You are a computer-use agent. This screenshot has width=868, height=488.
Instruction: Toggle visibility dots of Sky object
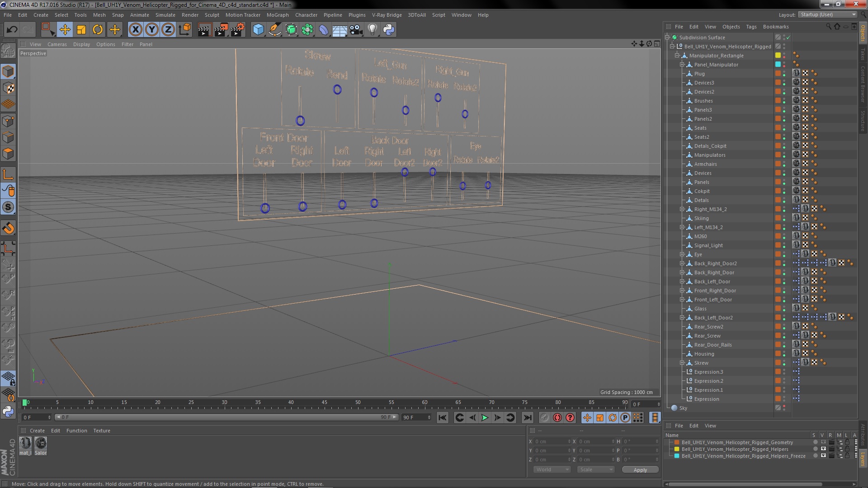coord(784,408)
